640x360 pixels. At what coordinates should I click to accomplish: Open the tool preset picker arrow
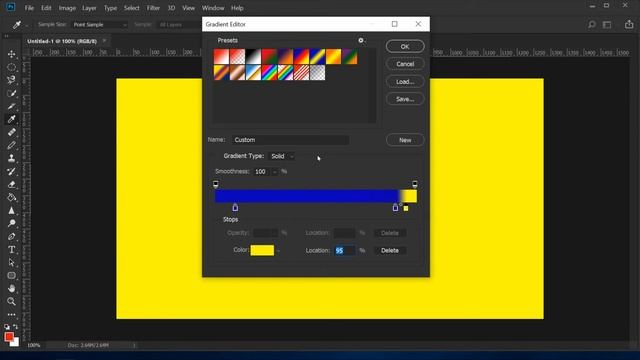(27, 25)
